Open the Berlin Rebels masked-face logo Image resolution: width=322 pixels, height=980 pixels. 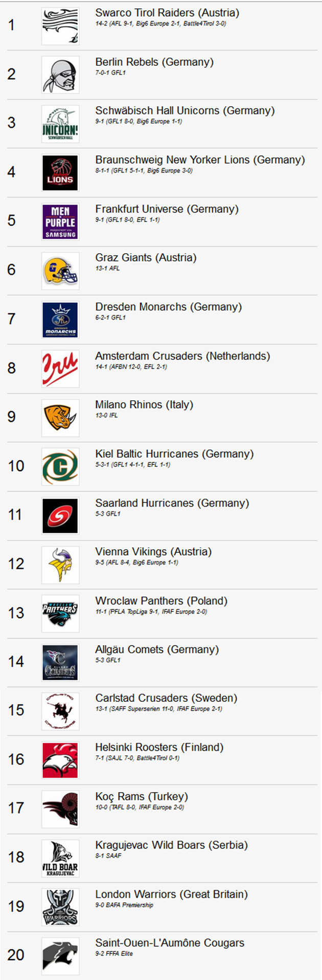coord(60,75)
